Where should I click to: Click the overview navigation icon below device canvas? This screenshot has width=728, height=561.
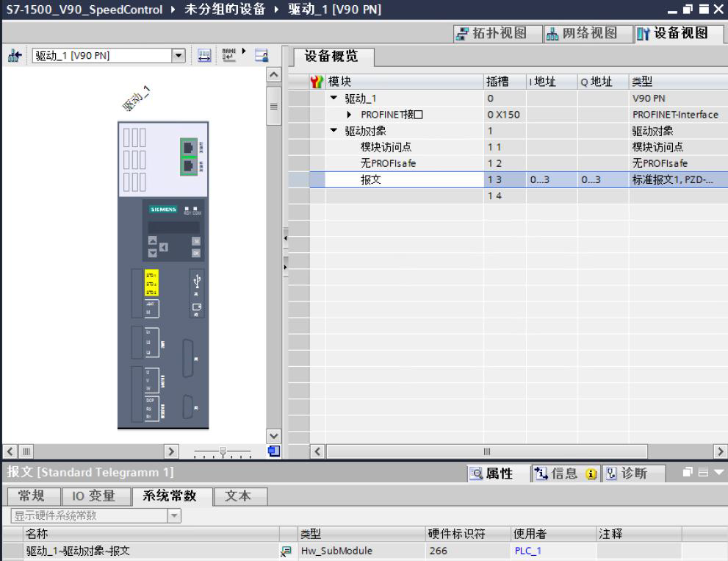(x=274, y=451)
